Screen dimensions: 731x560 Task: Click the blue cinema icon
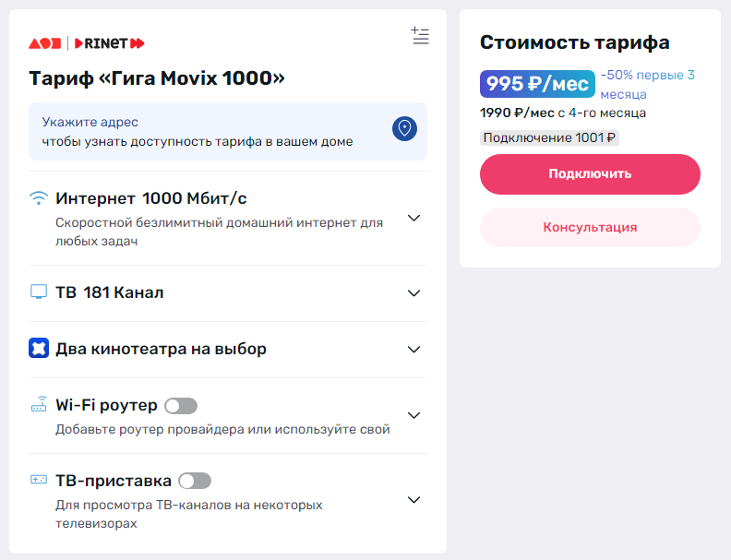[39, 349]
